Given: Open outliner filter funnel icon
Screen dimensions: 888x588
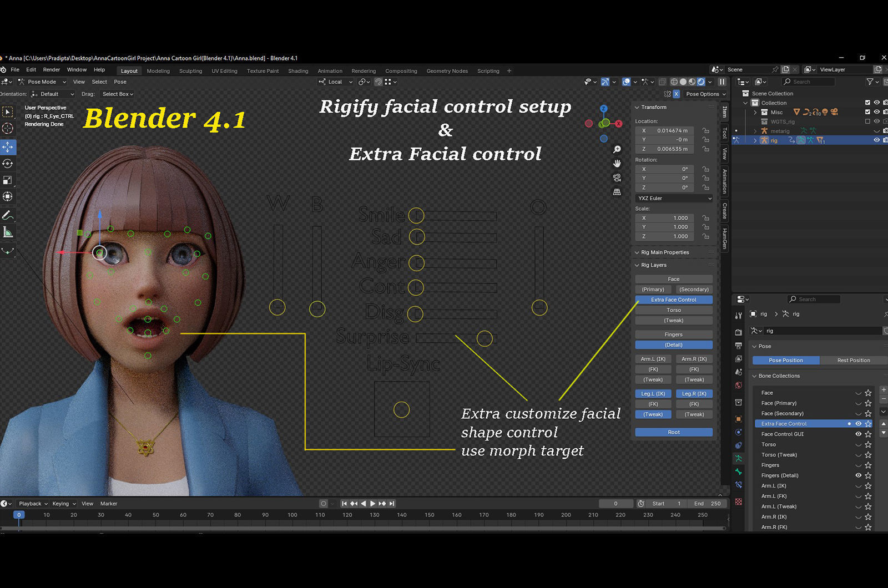Looking at the screenshot, I should (x=870, y=82).
